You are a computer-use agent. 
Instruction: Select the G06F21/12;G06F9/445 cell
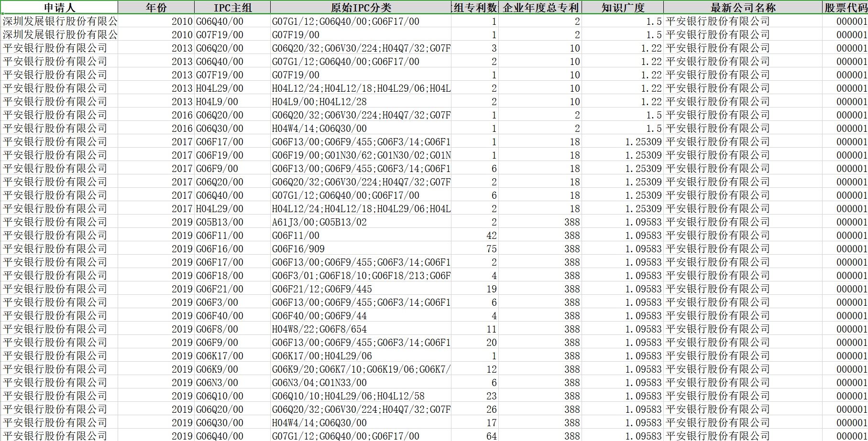point(322,289)
